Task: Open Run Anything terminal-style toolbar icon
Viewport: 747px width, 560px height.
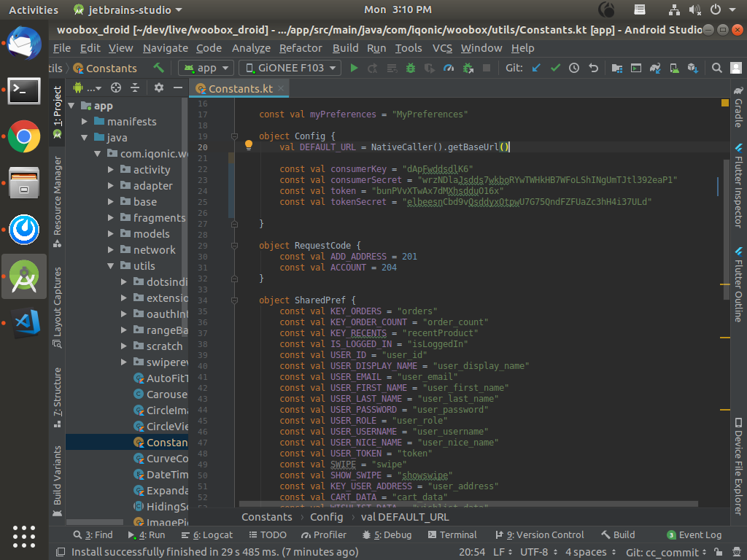Action: pos(636,68)
